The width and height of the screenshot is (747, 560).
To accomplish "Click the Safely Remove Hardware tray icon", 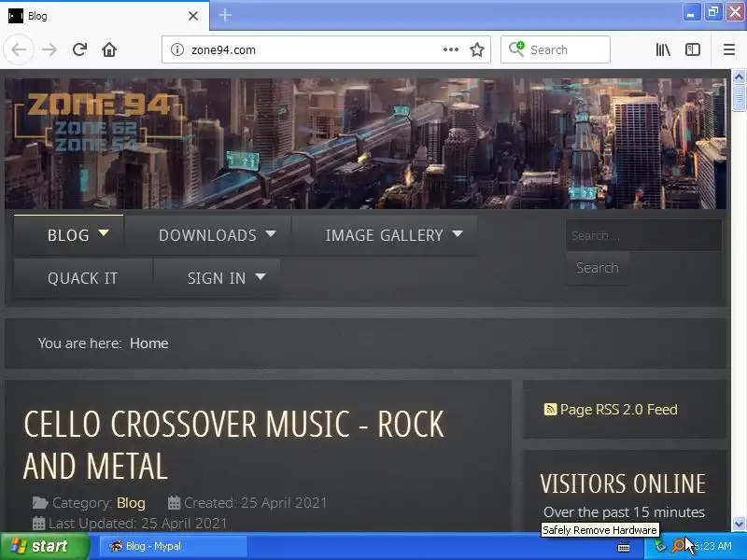I will [x=660, y=546].
